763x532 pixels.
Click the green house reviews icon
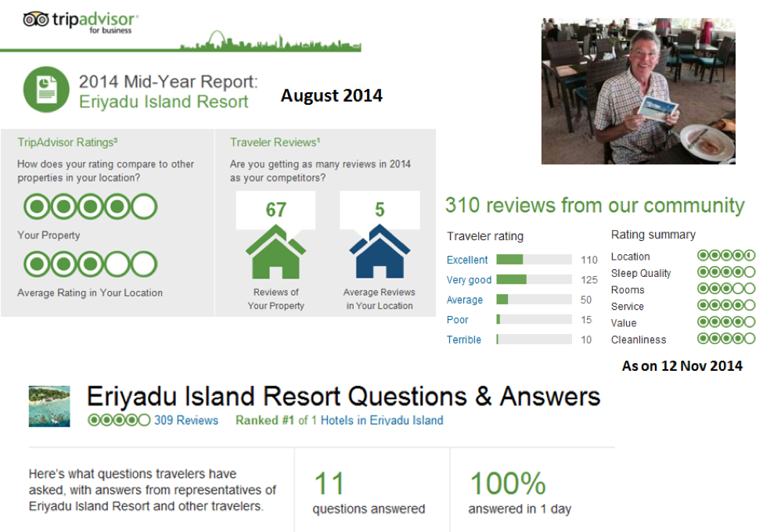pos(275,251)
